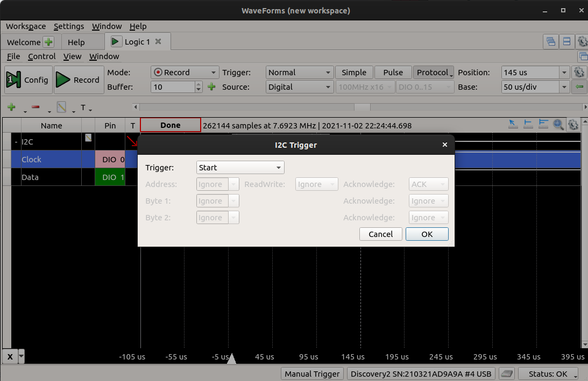This screenshot has width=588, height=381.
Task: Cancel the I2C Trigger dialog
Action: pyautogui.click(x=380, y=234)
